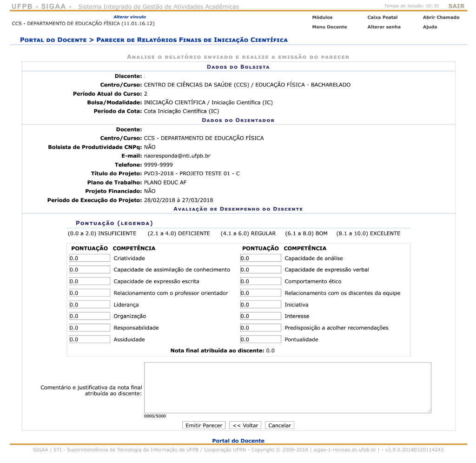
Task: Select the Assiduidade score field
Action: [x=89, y=339]
